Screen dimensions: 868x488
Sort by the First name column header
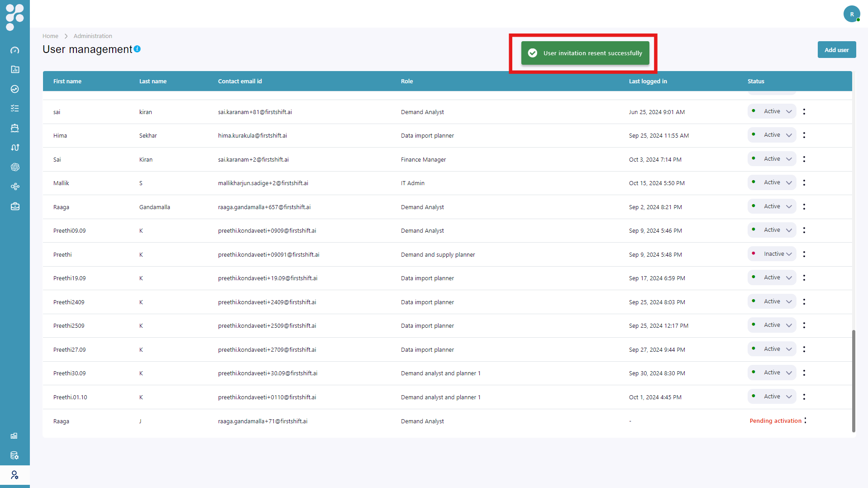point(67,81)
